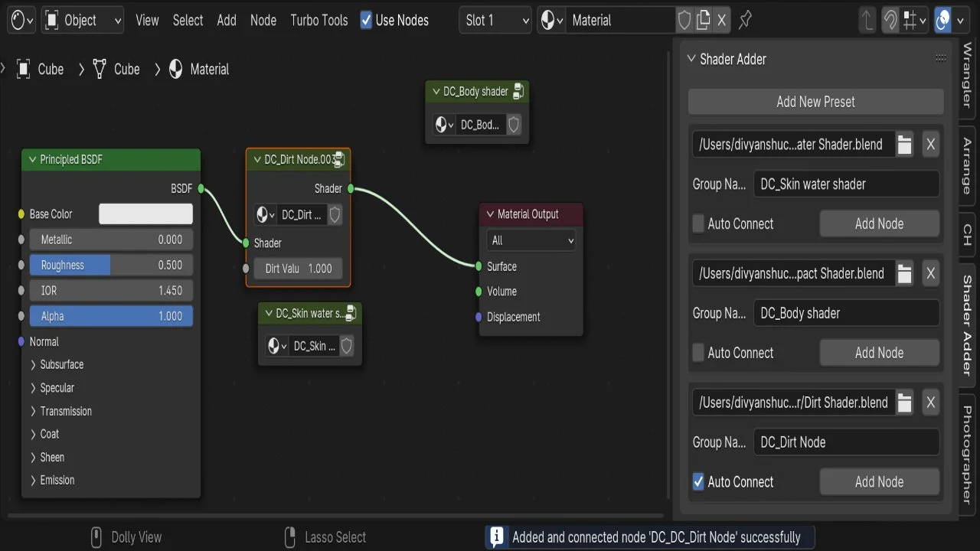This screenshot has height=551, width=980.
Task: Switch to the Photographer sidebar tab
Action: click(967, 455)
